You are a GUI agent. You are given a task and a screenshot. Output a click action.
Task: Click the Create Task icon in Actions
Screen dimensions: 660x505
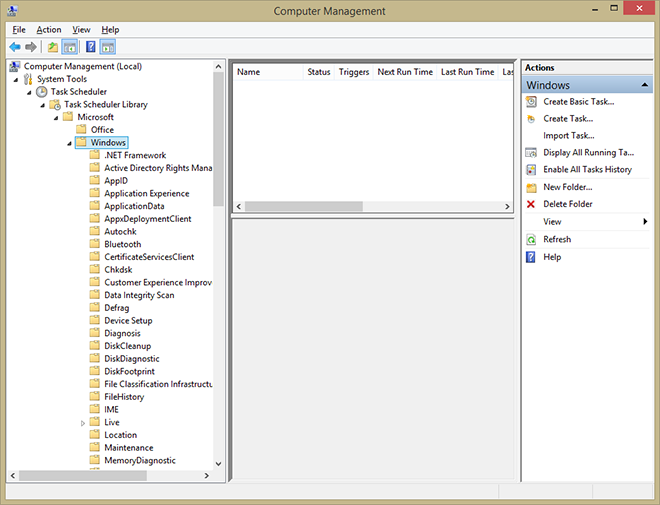click(531, 119)
